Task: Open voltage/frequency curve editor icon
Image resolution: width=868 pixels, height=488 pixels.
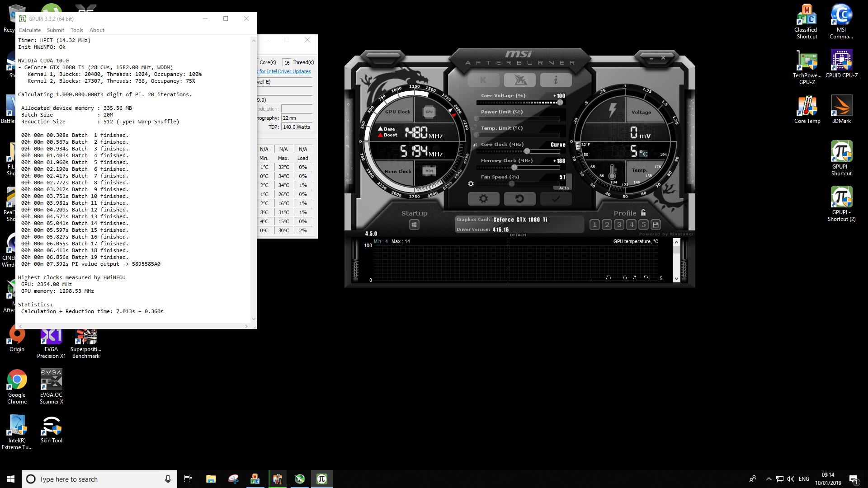Action: 475,145
